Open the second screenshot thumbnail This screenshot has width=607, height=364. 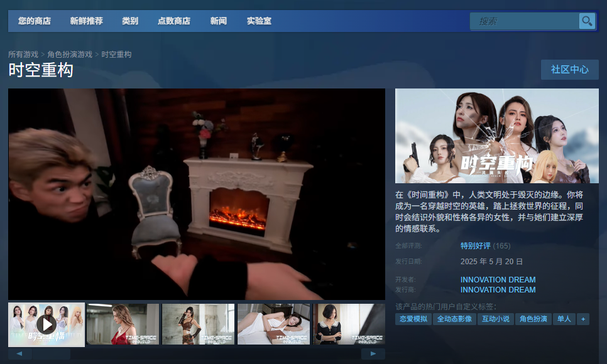click(x=123, y=324)
